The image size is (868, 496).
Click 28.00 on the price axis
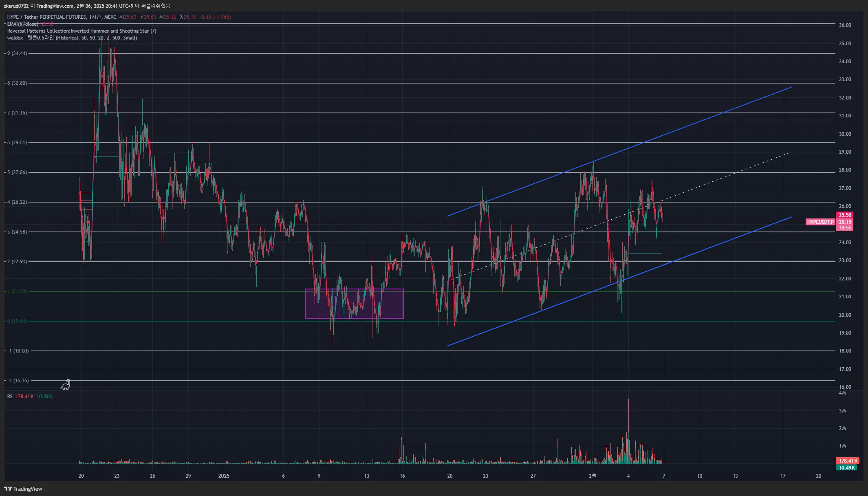pos(845,170)
